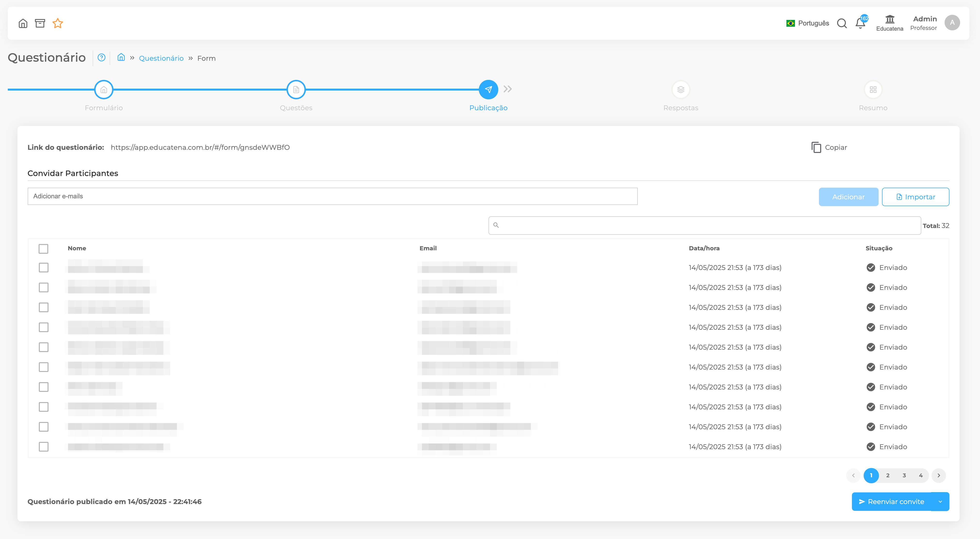The height and width of the screenshot is (539, 980).
Task: Check the sixth participant row checkbox
Action: [x=44, y=367]
